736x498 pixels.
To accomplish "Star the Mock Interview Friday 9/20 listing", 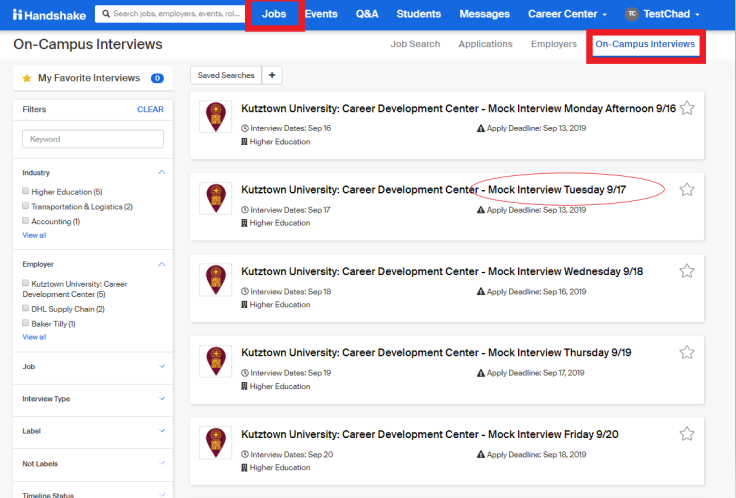I will click(687, 434).
